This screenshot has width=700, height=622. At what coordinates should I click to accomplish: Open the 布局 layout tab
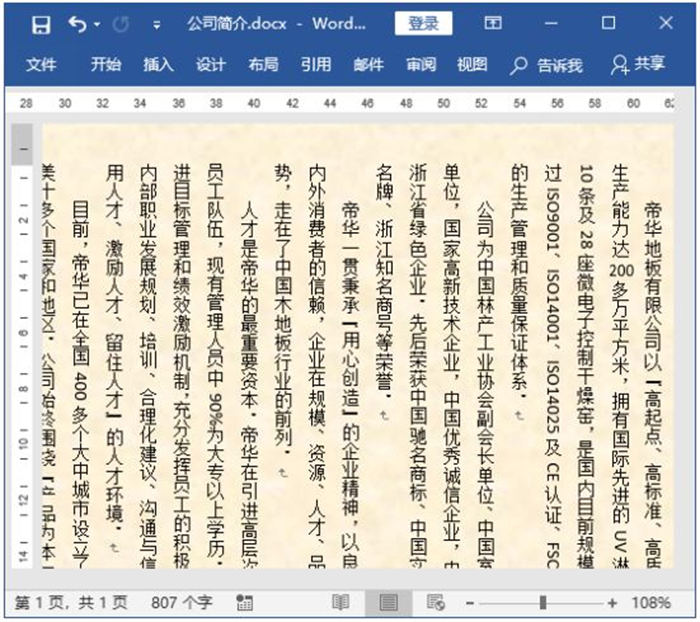pyautogui.click(x=263, y=64)
